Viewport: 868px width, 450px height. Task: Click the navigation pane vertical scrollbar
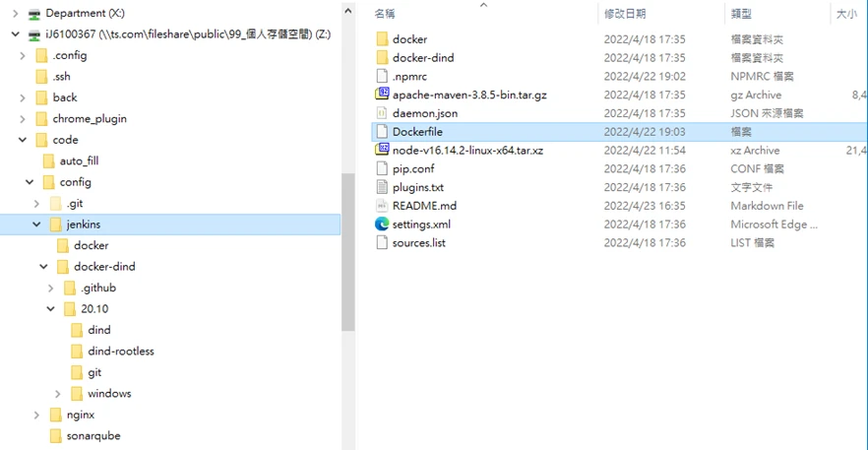pyautogui.click(x=347, y=252)
